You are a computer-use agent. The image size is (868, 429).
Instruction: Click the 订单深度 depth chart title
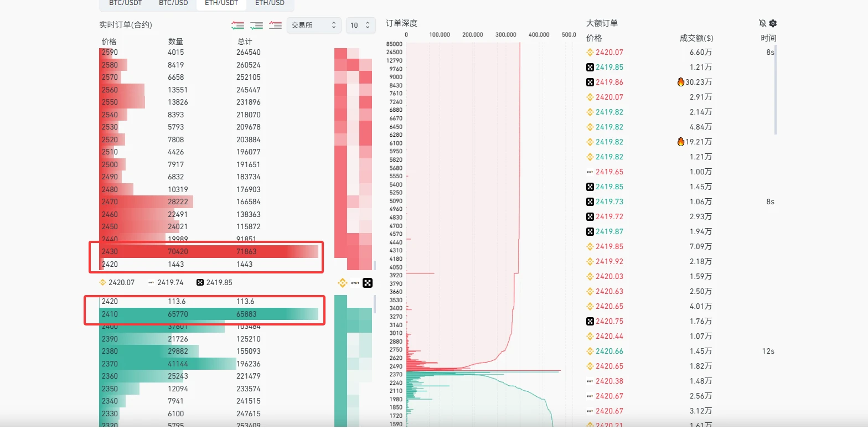(x=401, y=23)
